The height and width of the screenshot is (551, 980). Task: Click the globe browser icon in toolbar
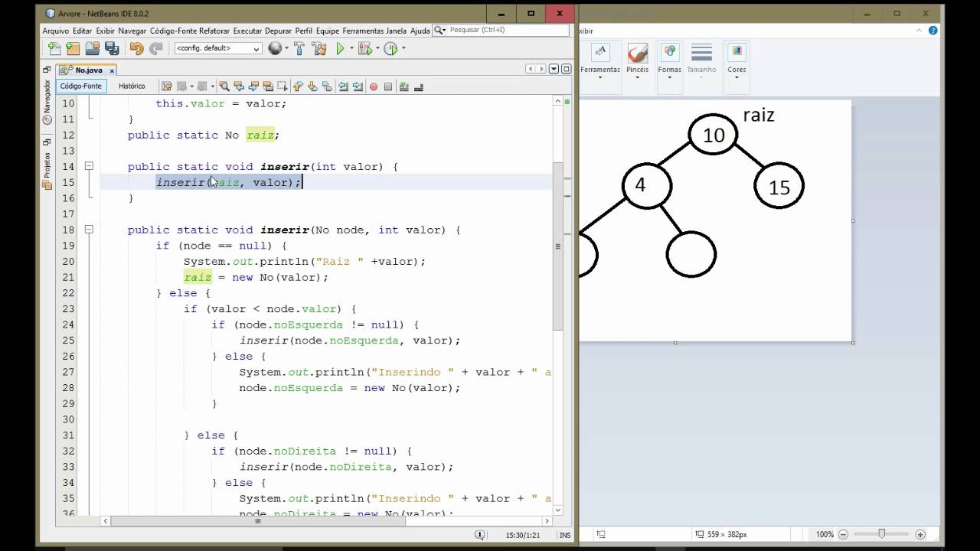point(275,48)
